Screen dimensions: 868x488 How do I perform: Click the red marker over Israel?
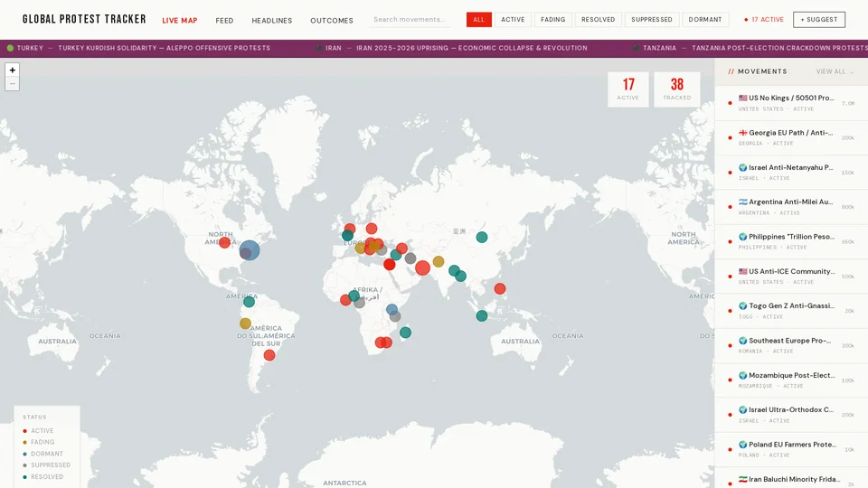(390, 265)
